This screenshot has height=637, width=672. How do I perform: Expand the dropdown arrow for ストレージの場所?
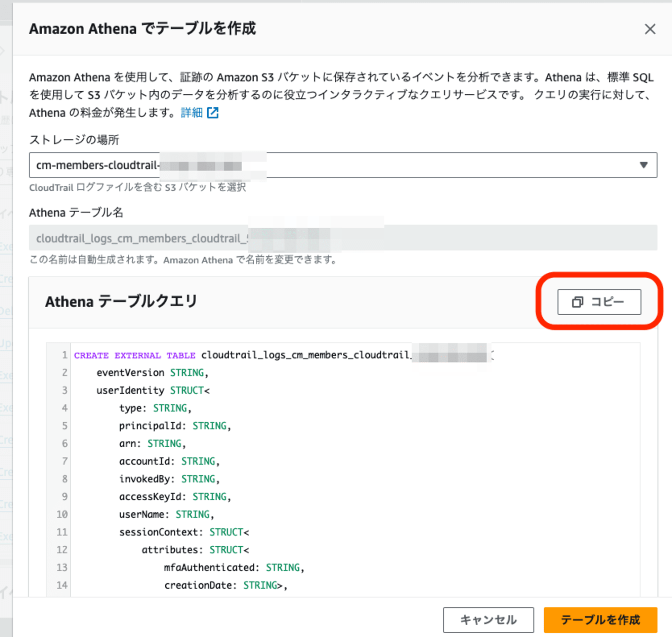tap(643, 165)
